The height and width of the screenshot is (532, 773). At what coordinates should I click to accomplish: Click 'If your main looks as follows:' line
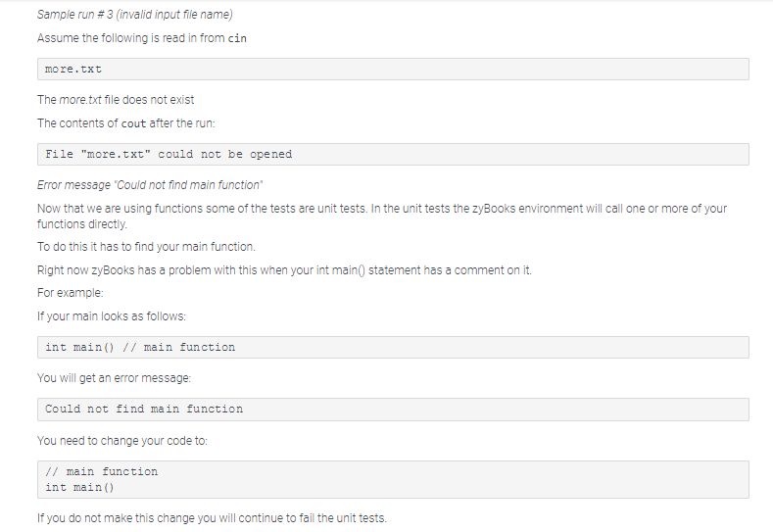tap(112, 316)
